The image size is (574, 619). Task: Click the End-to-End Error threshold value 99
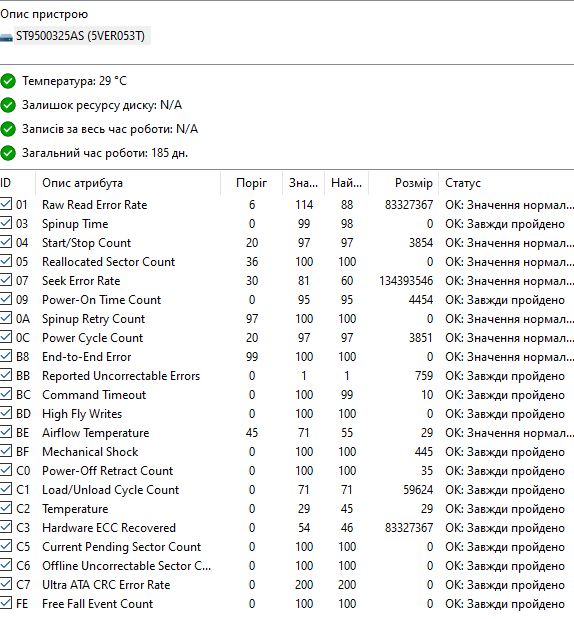(251, 357)
